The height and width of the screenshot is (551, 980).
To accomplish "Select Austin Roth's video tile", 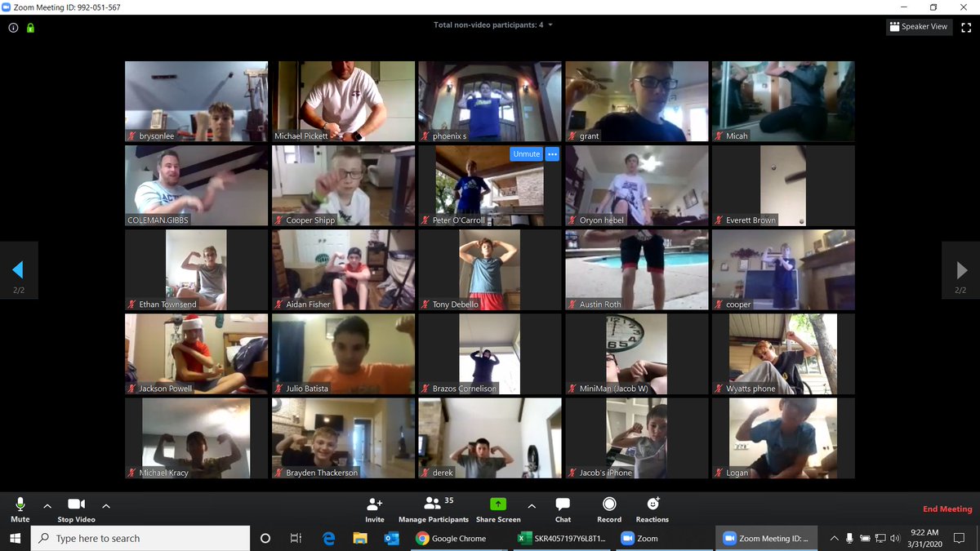I will click(637, 269).
